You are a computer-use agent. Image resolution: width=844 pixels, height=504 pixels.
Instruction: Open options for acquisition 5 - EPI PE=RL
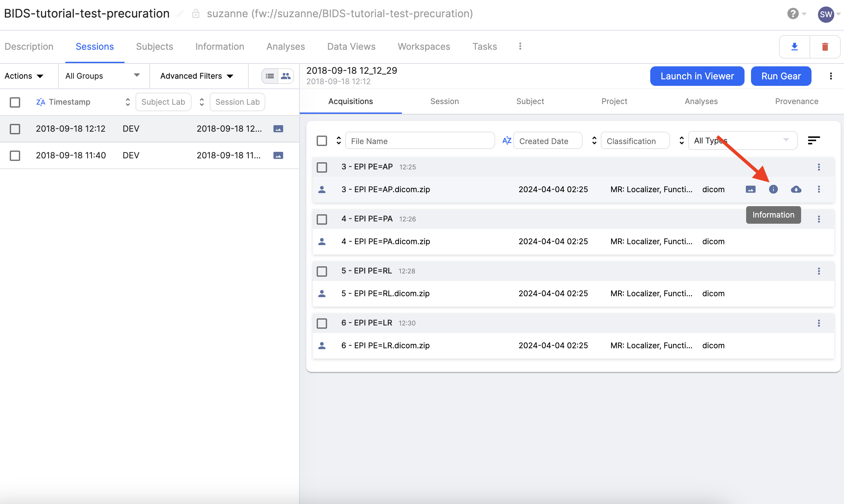pos(819,271)
